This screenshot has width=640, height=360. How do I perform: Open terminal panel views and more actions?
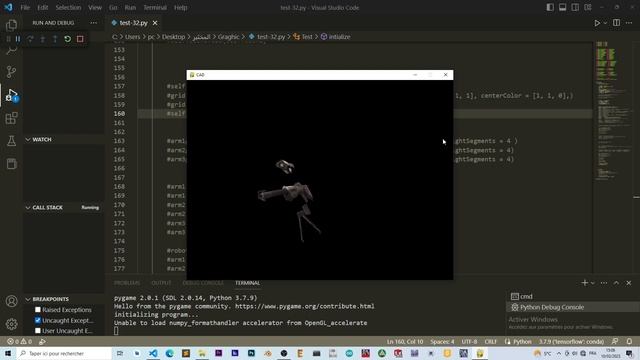point(604,283)
